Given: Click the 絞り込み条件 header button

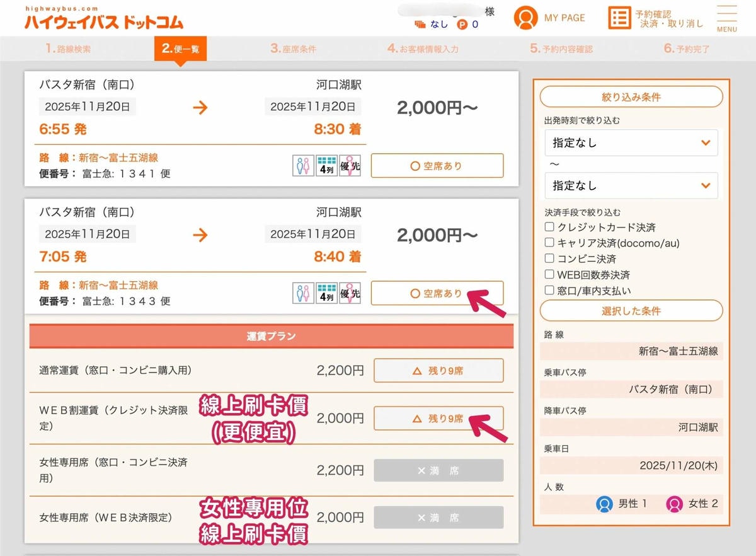Looking at the screenshot, I should coord(631,97).
